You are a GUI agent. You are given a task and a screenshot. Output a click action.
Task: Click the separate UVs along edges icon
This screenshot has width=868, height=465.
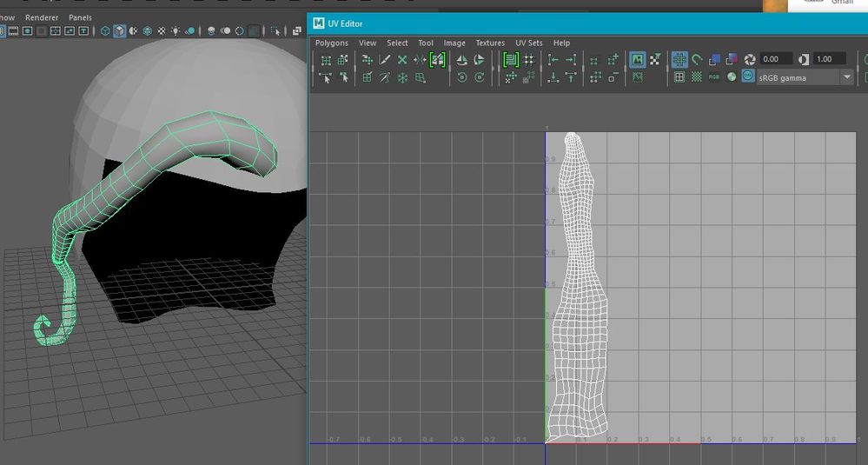(x=368, y=60)
